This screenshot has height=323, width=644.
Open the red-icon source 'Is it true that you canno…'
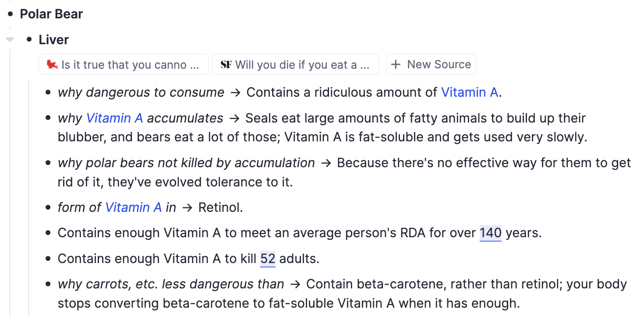tap(123, 65)
